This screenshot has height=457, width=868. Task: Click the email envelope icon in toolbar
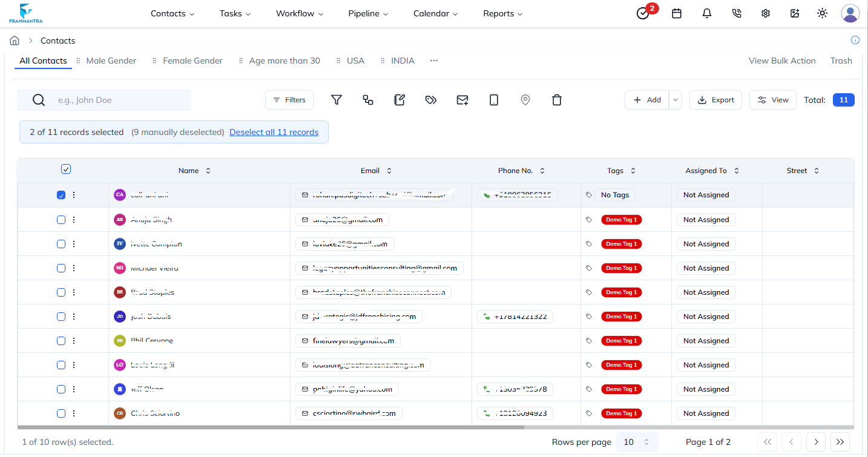tap(462, 100)
